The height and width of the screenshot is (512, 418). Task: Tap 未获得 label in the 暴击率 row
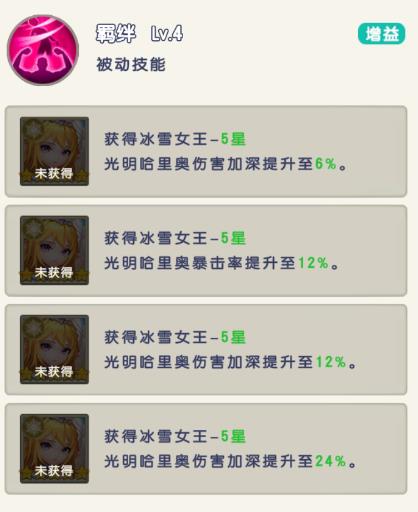pos(54,273)
